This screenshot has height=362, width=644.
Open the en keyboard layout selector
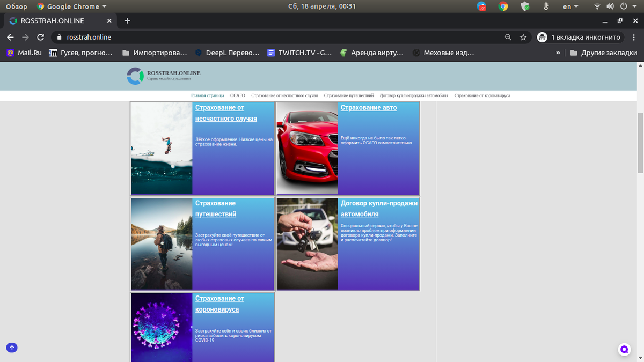point(570,6)
